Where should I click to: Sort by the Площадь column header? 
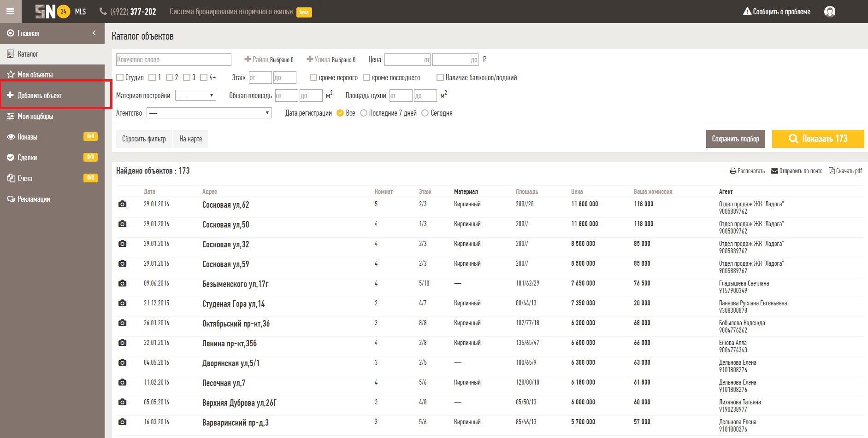click(527, 192)
